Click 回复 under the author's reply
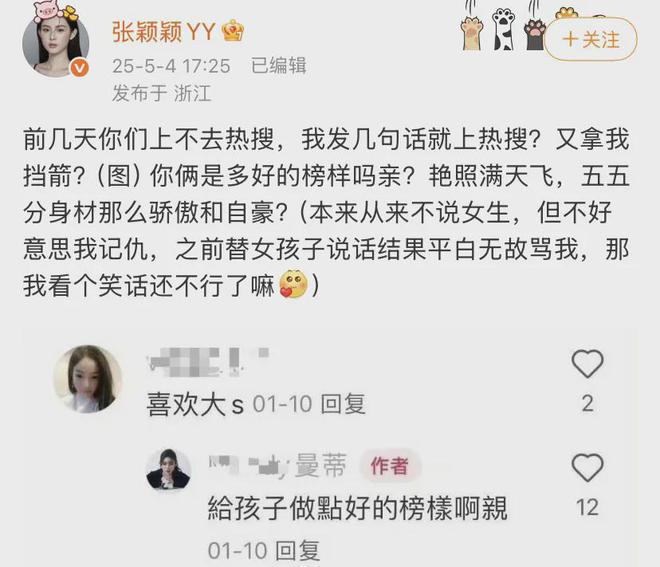Image resolution: width=660 pixels, height=567 pixels. (298, 550)
